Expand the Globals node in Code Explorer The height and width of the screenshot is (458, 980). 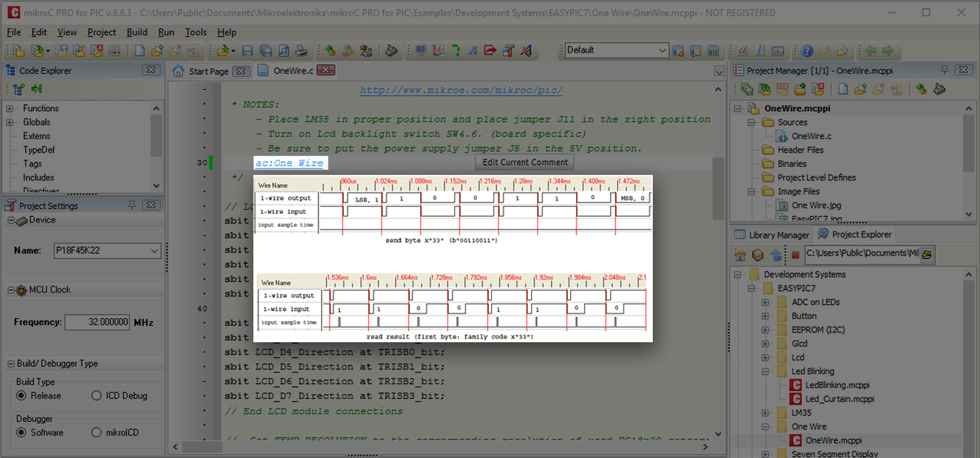click(10, 122)
